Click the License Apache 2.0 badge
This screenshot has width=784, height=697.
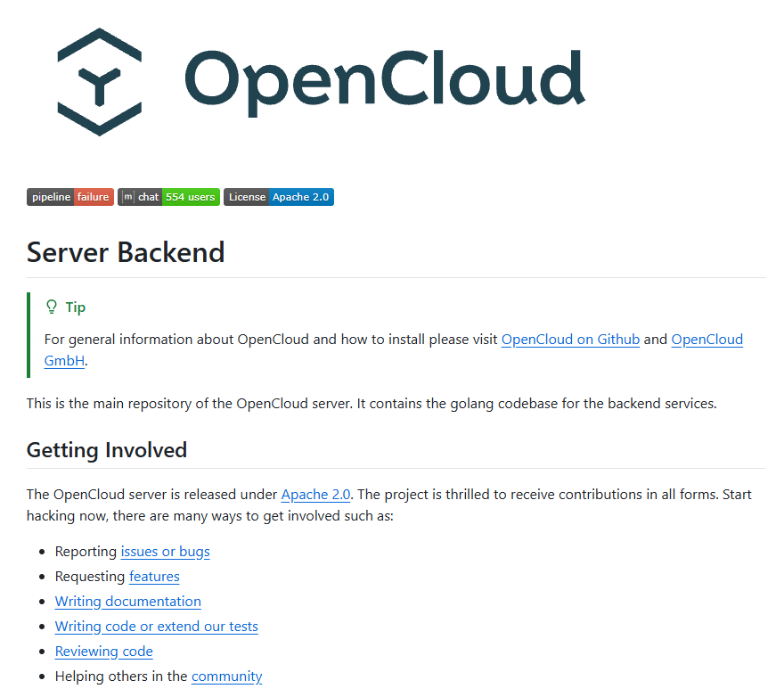click(279, 197)
